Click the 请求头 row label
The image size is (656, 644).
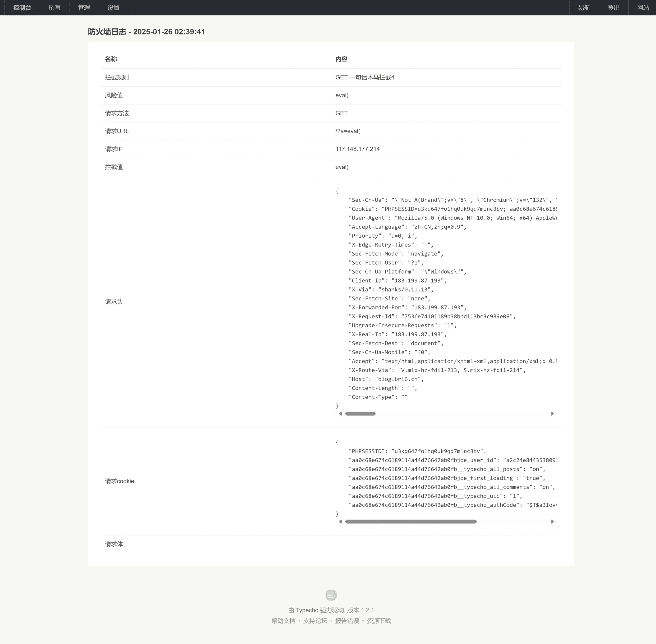coord(114,302)
